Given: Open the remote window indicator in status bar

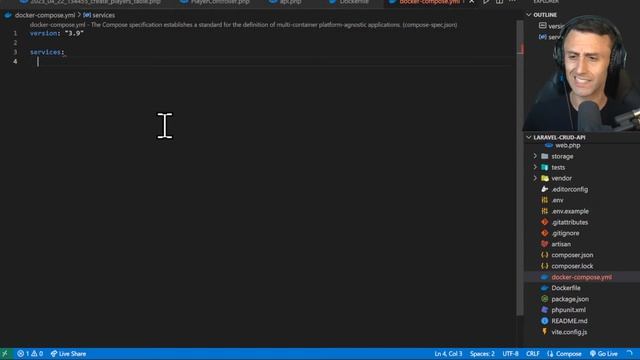Looking at the screenshot, I should coord(5,353).
